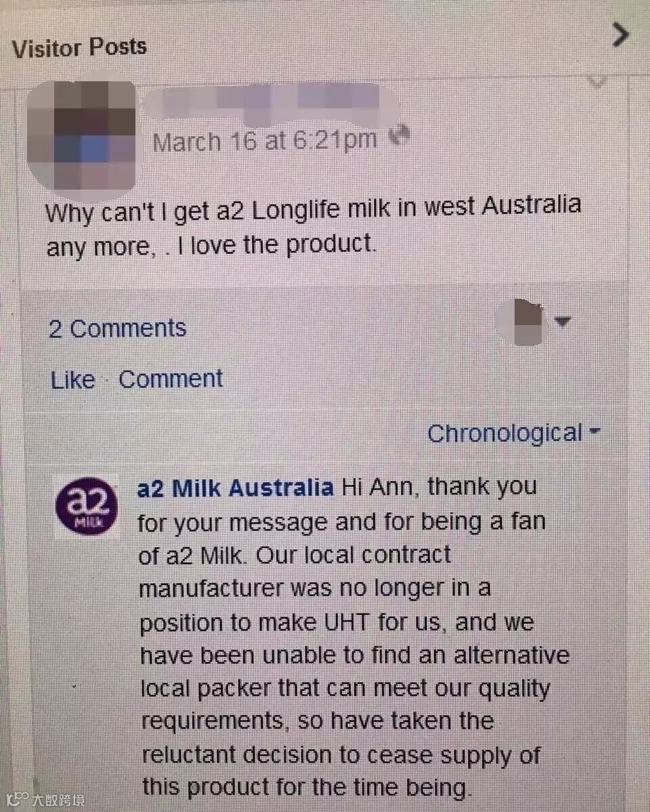Click the Comment link under the post
This screenshot has height=812, width=650.
(x=171, y=379)
